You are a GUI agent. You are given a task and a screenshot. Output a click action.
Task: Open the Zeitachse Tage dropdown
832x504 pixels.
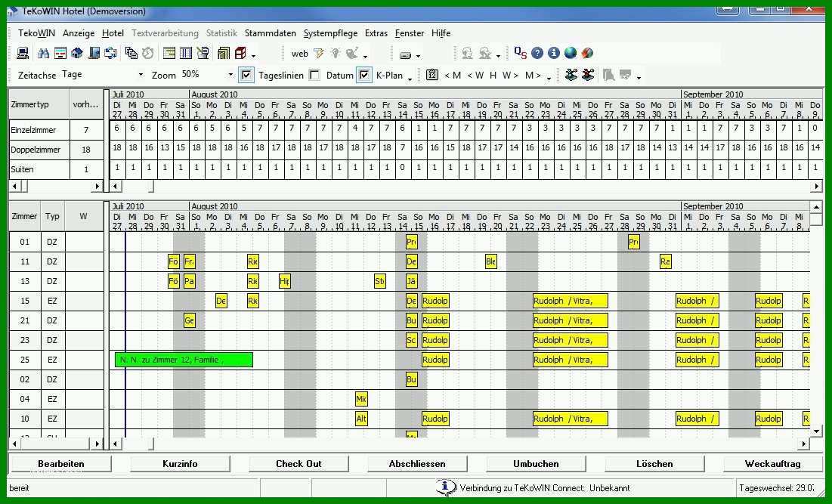pyautogui.click(x=140, y=75)
